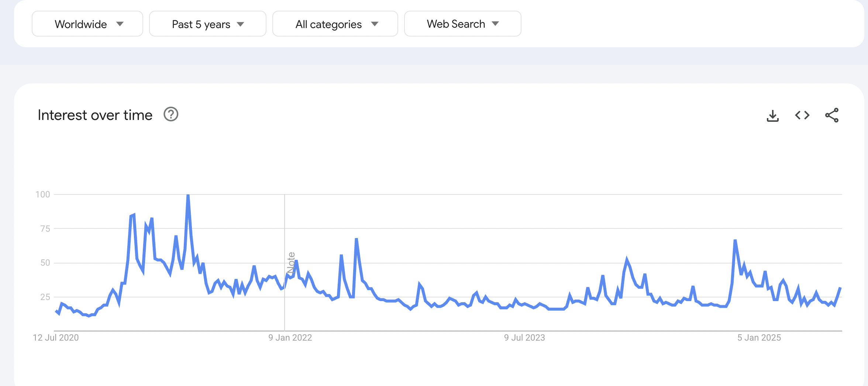Click the 9 Jul 2023 axis label
868x386 pixels.
[524, 338]
